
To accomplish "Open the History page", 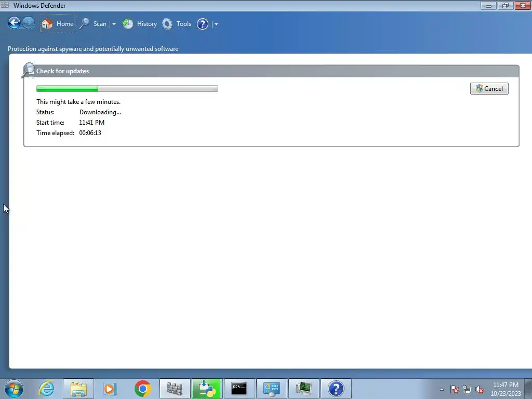I will (147, 24).
